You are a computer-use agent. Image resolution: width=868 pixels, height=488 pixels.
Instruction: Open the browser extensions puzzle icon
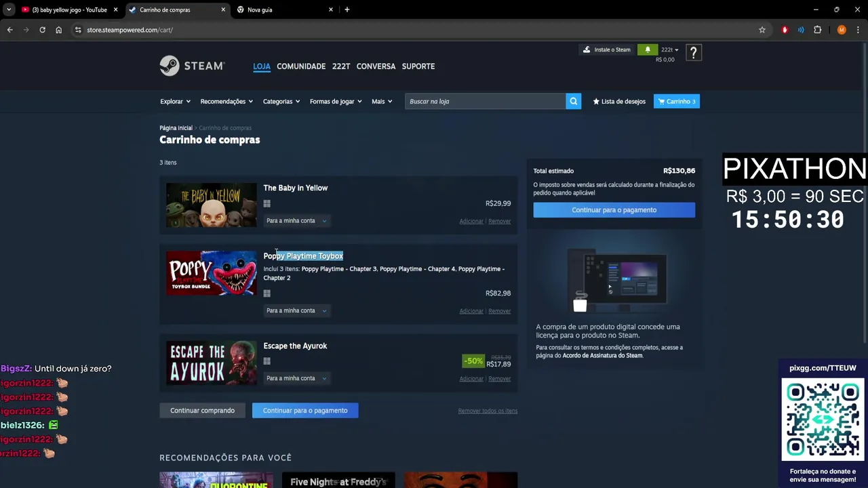pos(817,30)
